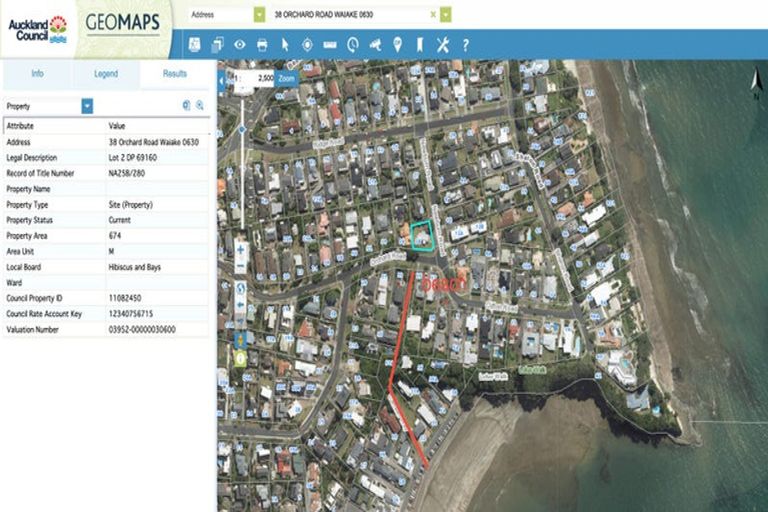Select value 38 Orchard Road Waiake 0630

154,142
